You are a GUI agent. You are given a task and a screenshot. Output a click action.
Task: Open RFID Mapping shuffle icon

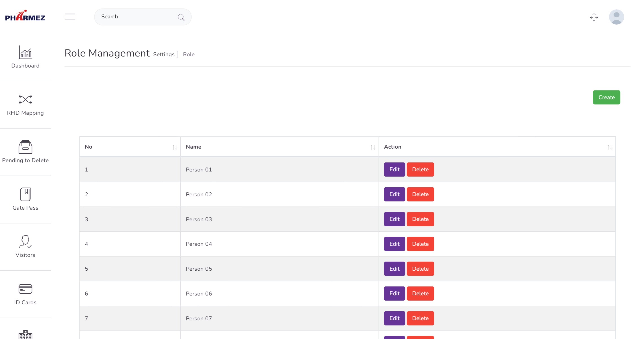(25, 99)
